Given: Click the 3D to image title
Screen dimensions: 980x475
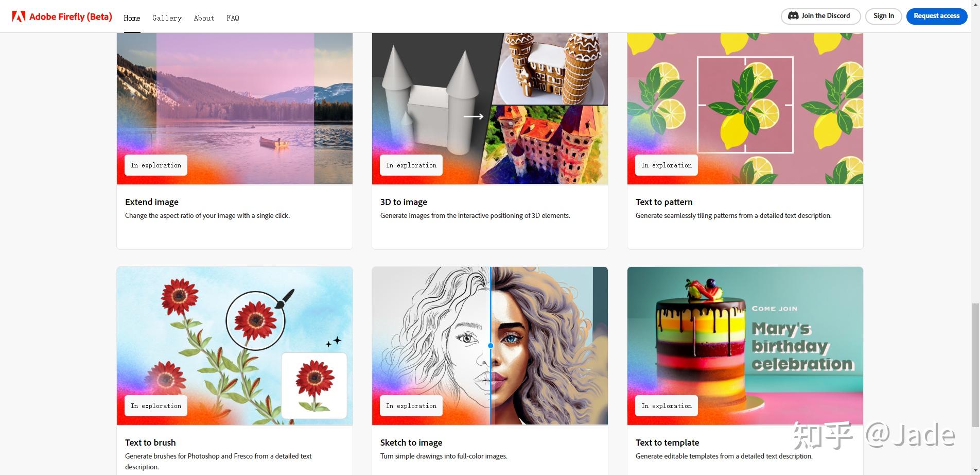Looking at the screenshot, I should pos(404,202).
